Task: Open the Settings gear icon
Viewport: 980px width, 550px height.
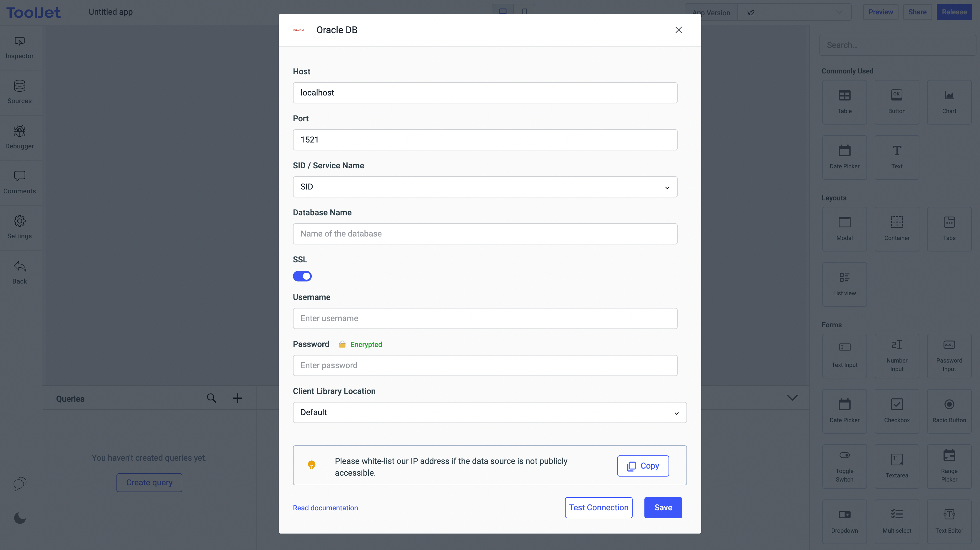Action: [19, 221]
